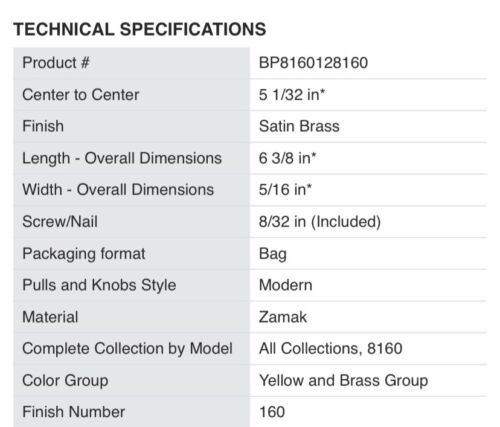Select the 5 1/32 in value
Viewport: 500px width, 427px height.
coord(292,95)
